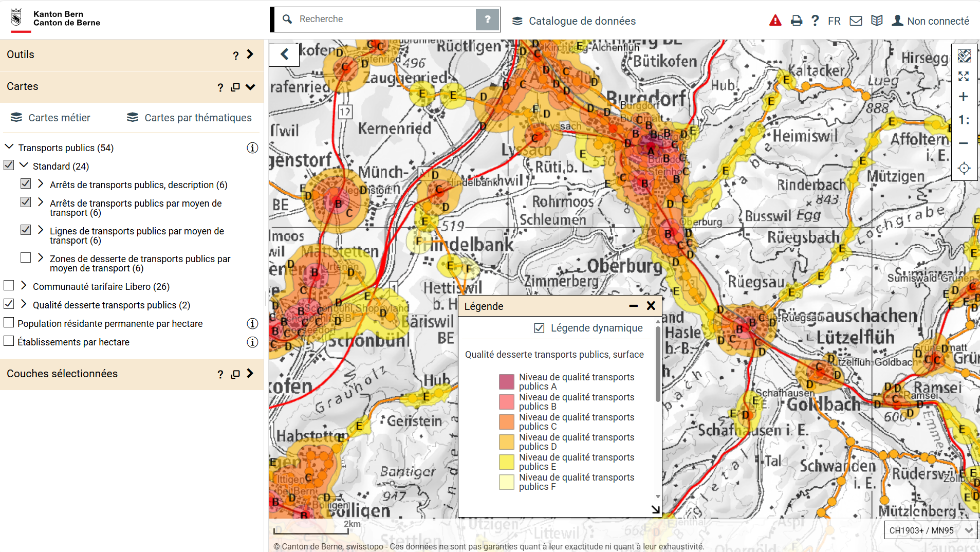This screenshot has width=980, height=552.
Task: Open the CH1903+ / MN95 coordinate dropdown
Action: 930,530
